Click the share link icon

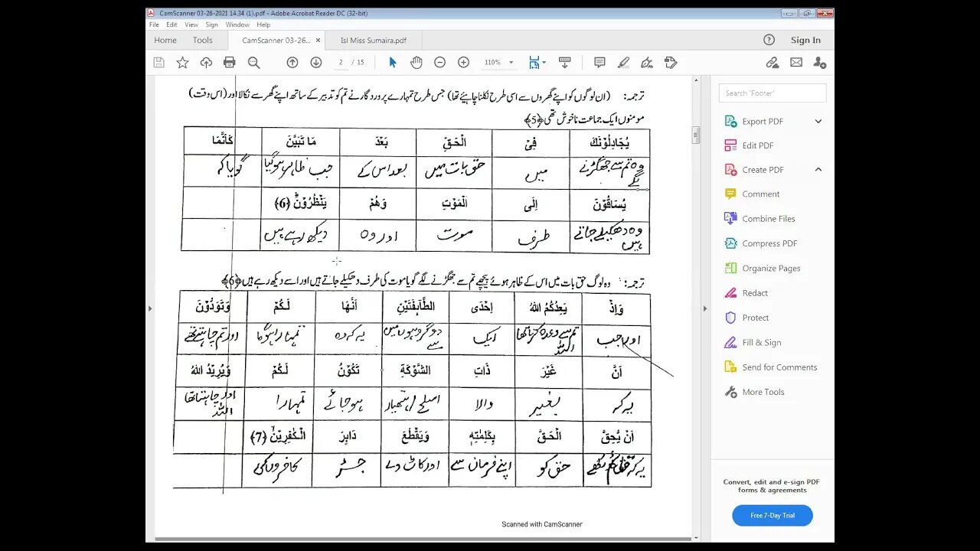pyautogui.click(x=773, y=63)
